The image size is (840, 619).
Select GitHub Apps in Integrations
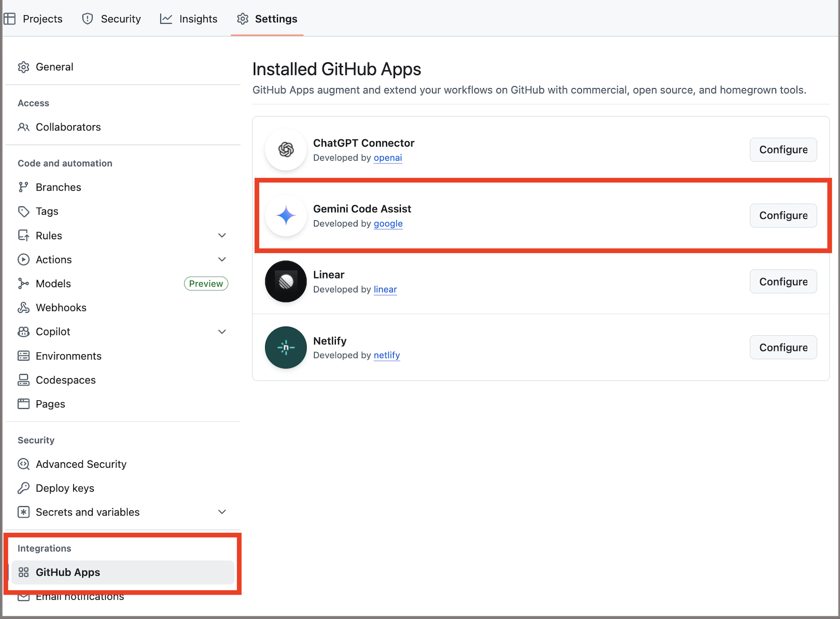(123, 572)
